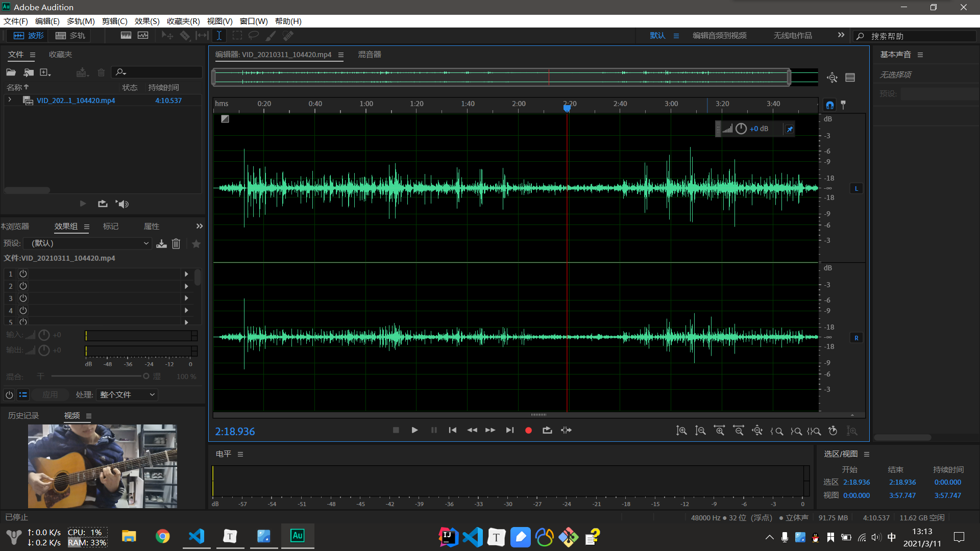
Task: Open the spectral frequency display
Action: [x=126, y=36]
